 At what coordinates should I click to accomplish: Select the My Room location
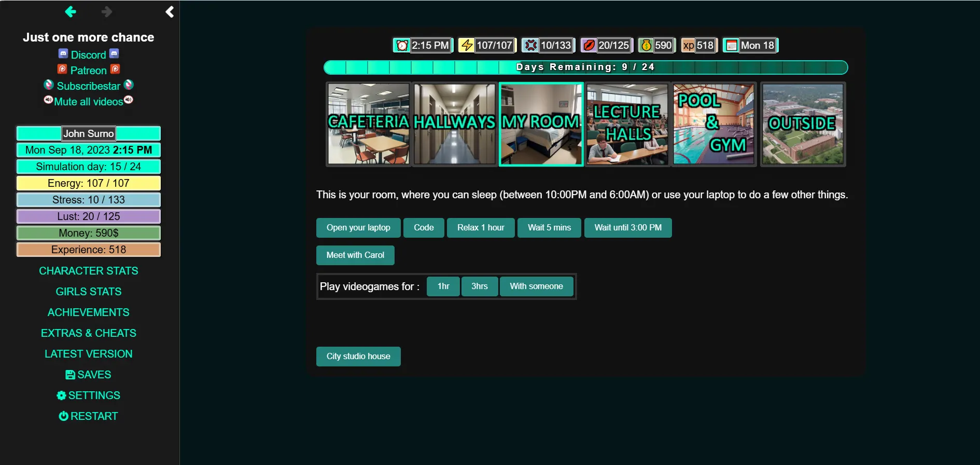coord(541,124)
